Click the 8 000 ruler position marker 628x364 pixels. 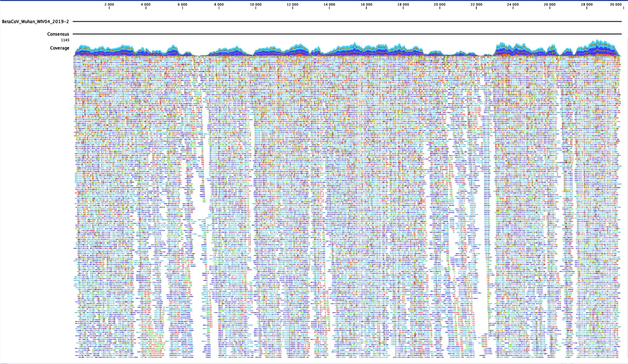(219, 5)
